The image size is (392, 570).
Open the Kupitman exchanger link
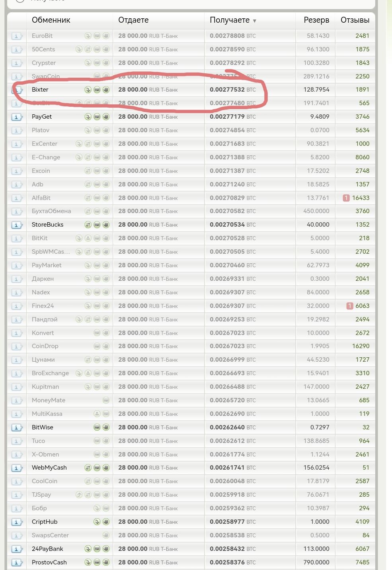pyautogui.click(x=45, y=387)
